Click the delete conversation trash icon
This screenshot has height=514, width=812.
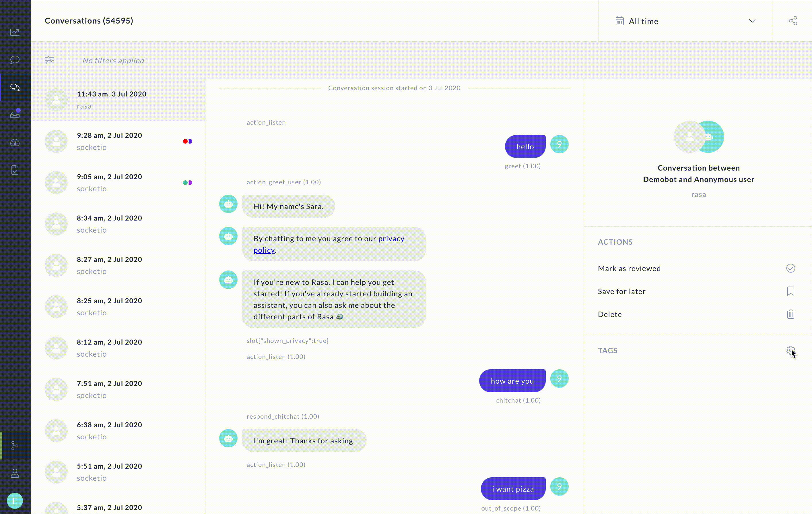point(791,314)
